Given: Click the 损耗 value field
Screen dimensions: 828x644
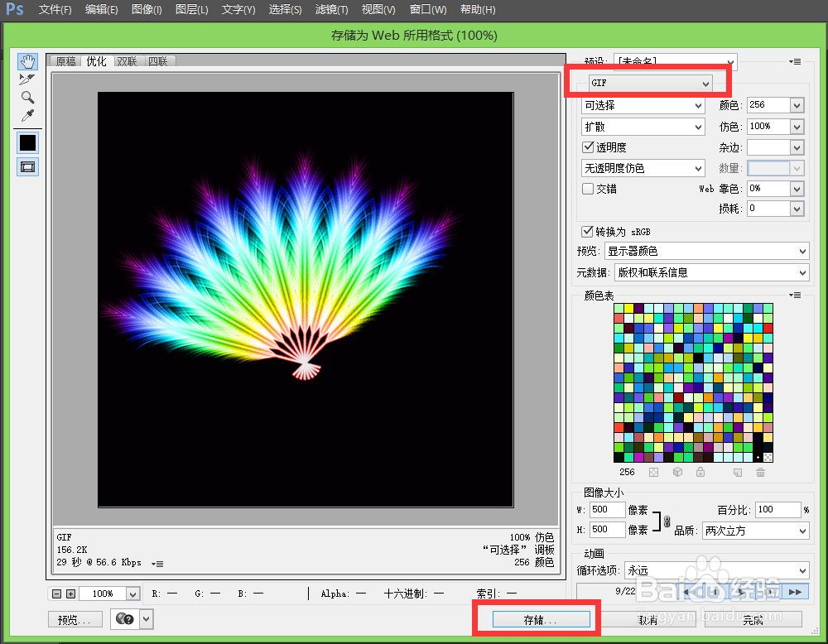Looking at the screenshot, I should coord(768,209).
